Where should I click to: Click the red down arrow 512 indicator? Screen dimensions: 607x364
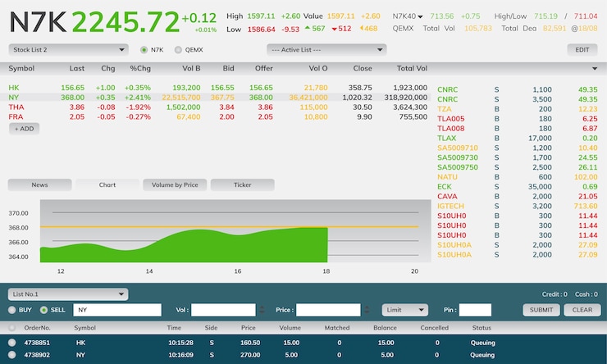[341, 29]
